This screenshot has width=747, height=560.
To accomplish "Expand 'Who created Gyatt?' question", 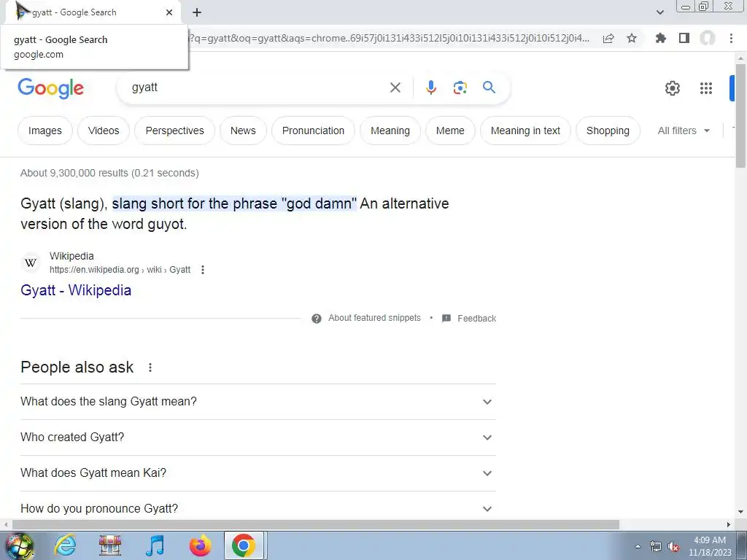I will (x=258, y=437).
